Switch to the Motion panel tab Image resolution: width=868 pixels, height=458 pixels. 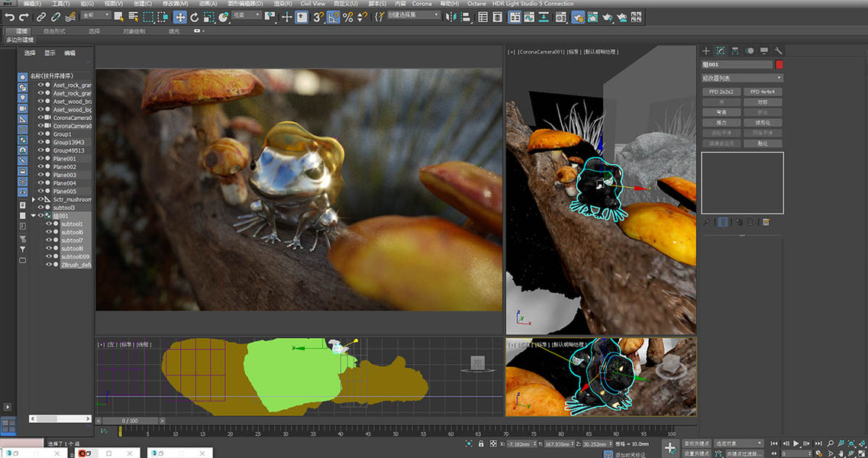click(x=750, y=50)
